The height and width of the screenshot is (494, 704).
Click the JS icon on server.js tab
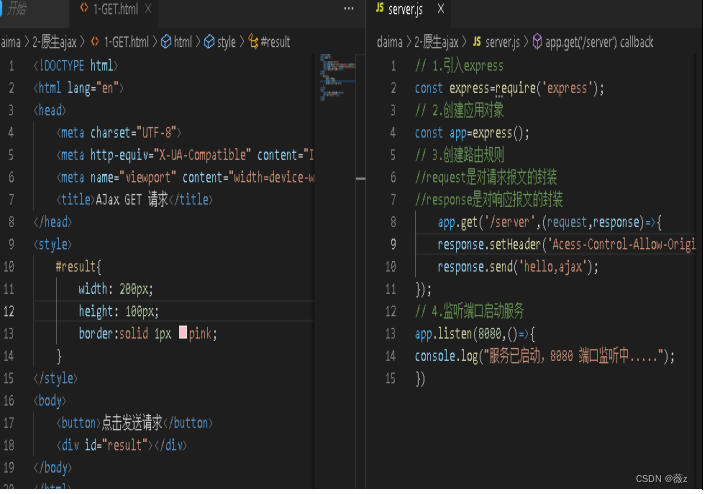click(380, 8)
